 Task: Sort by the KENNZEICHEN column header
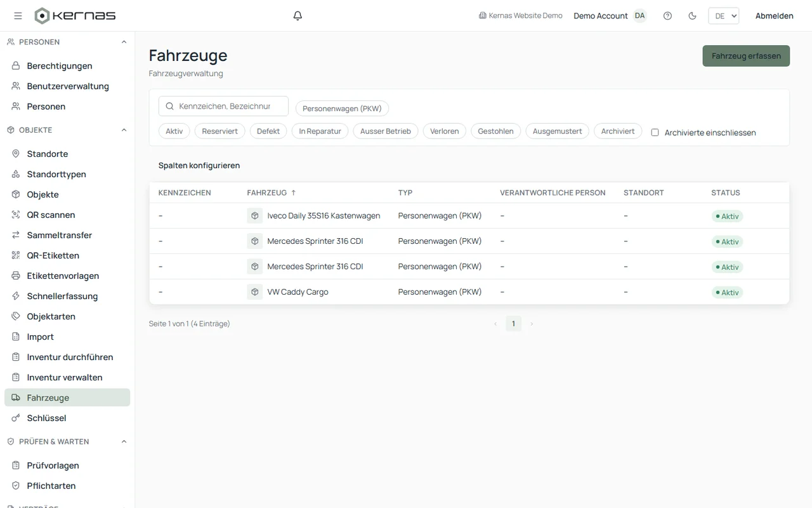coord(185,193)
